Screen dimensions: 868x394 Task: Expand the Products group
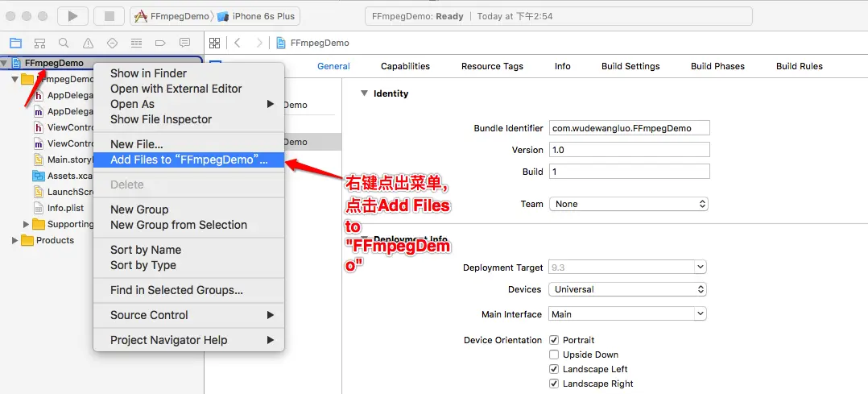[15, 240]
